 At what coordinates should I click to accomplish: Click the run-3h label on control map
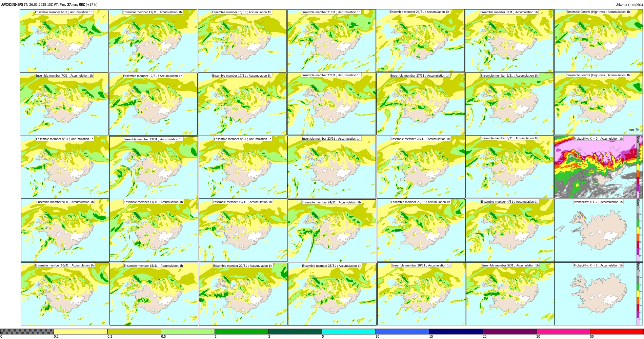click(633, 130)
